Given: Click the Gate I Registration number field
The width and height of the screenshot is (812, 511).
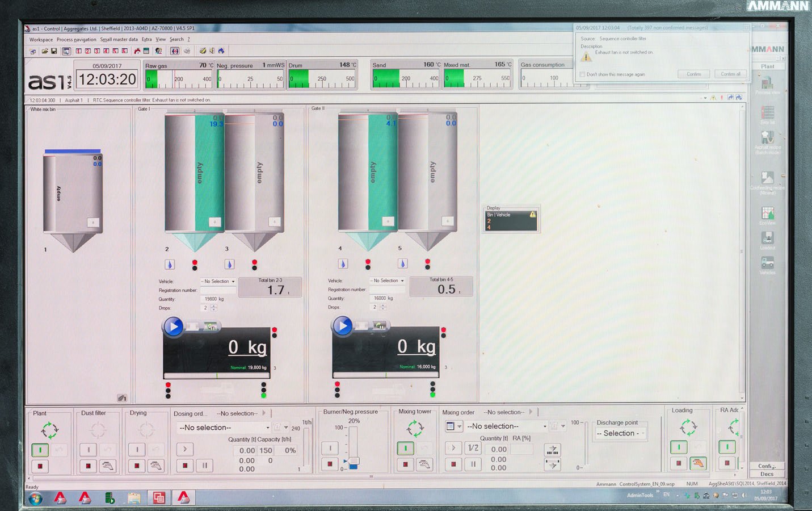Looking at the screenshot, I should pyautogui.click(x=218, y=290).
